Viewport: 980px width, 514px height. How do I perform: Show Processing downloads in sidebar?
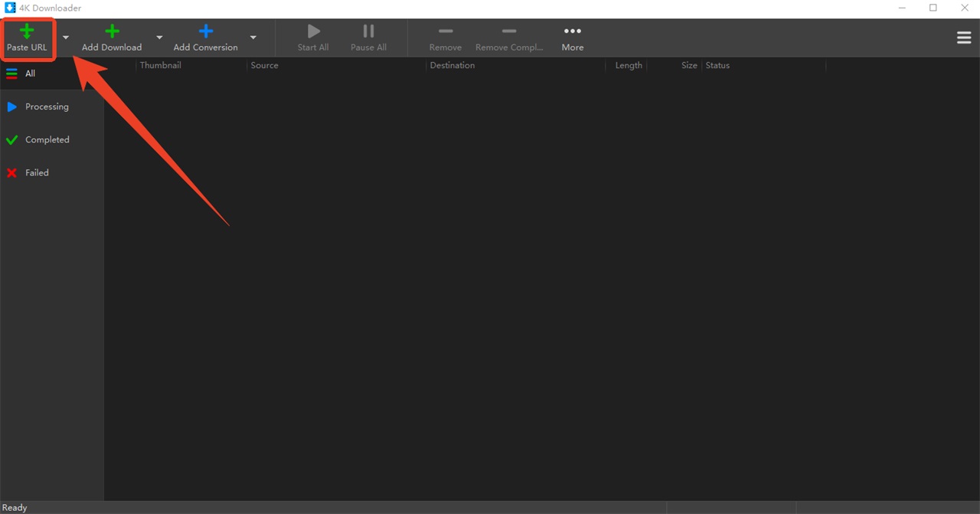click(51, 106)
